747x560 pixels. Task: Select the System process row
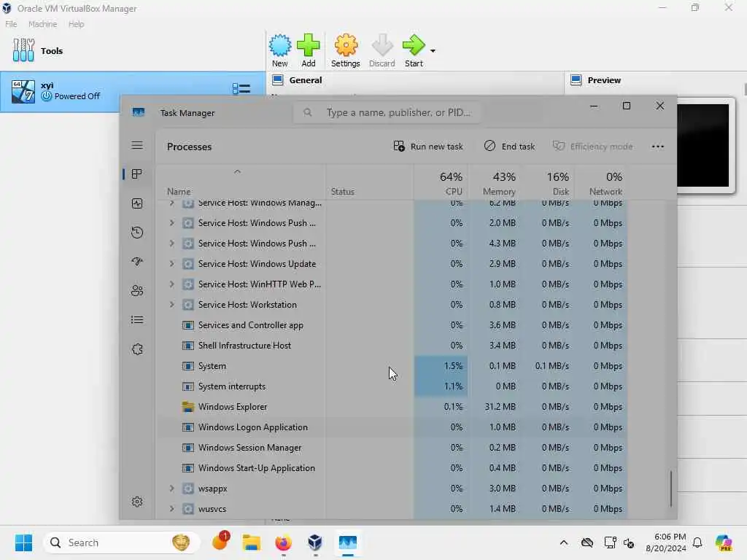pos(392,366)
